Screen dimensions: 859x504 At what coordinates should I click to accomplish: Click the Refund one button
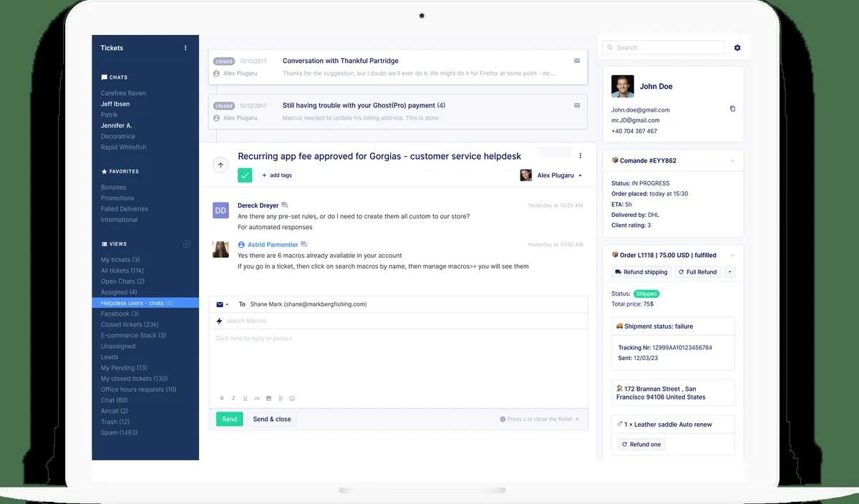coord(641,445)
